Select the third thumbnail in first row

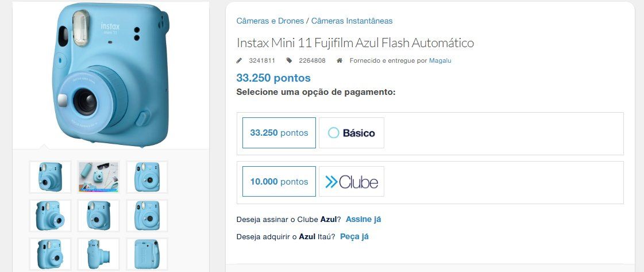point(147,177)
